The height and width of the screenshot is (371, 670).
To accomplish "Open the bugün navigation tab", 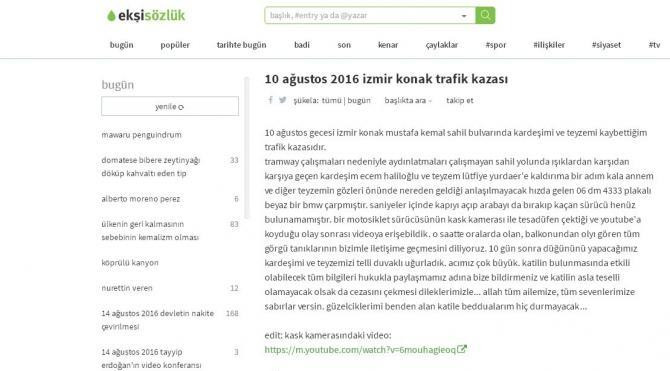I will pyautogui.click(x=121, y=45).
